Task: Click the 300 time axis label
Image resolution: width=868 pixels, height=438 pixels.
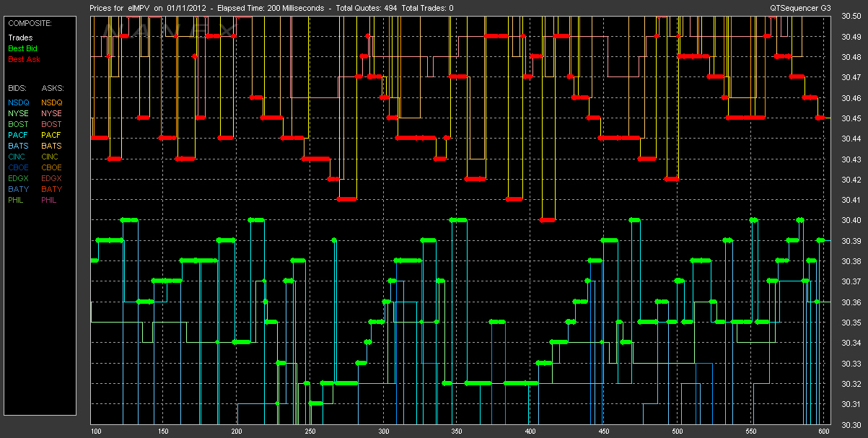Action: tap(383, 432)
